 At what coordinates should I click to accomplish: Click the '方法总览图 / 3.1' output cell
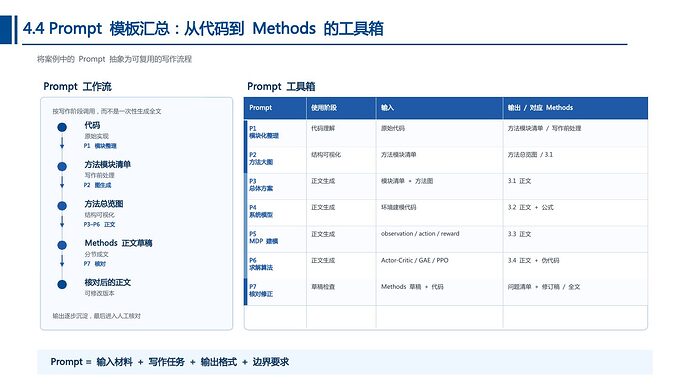(x=530, y=154)
